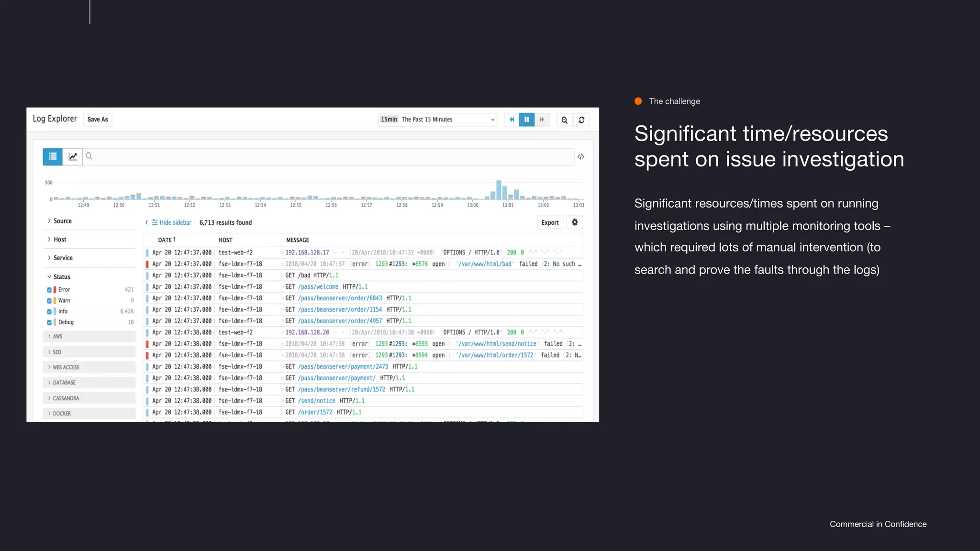Open the /var/www/html/send/notice error row
This screenshot has width=980, height=551.
pyautogui.click(x=364, y=344)
